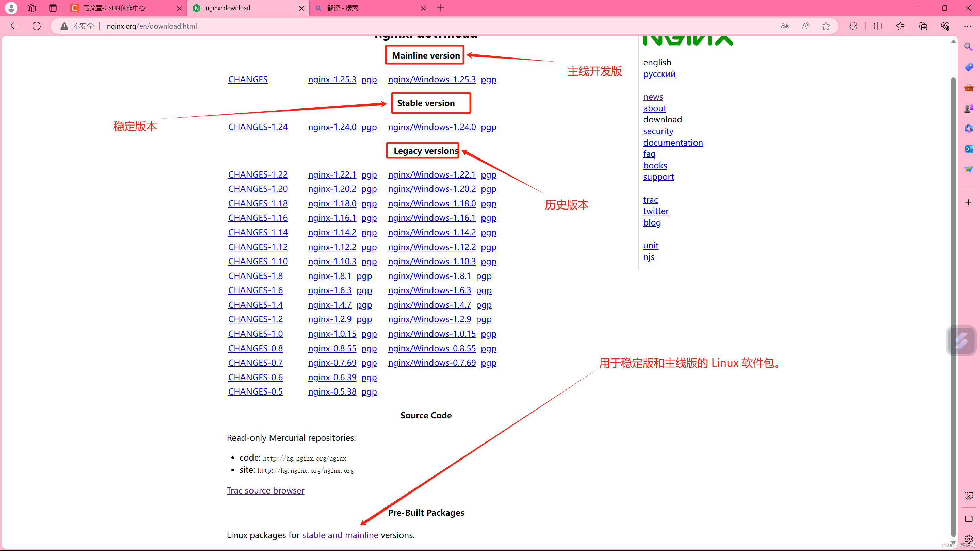Open the security navigation link

click(x=658, y=131)
